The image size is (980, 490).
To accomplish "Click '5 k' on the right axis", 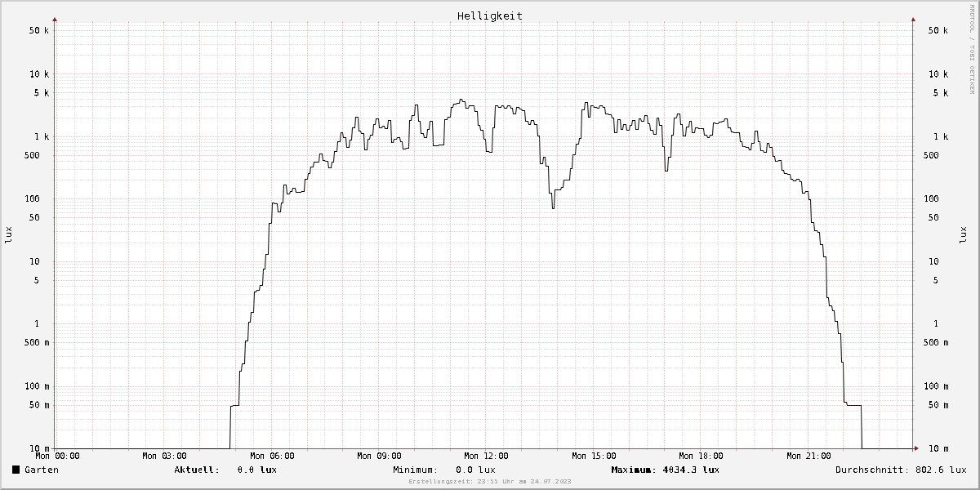I will coord(940,93).
